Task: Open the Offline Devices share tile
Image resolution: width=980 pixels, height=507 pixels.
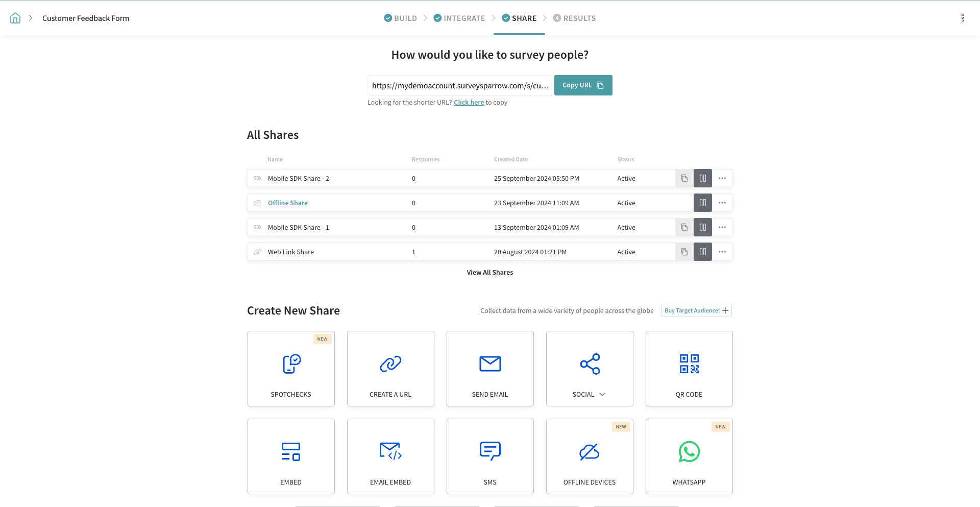Action: point(589,456)
